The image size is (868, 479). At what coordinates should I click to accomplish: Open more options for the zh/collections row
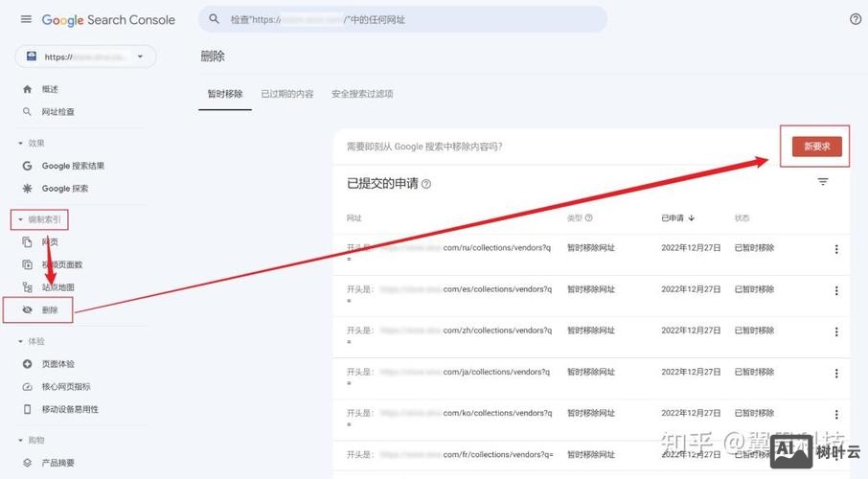click(836, 331)
